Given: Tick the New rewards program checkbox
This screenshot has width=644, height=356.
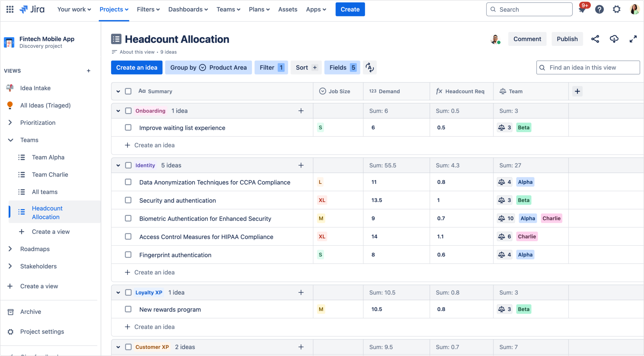Looking at the screenshot, I should click(x=128, y=309).
